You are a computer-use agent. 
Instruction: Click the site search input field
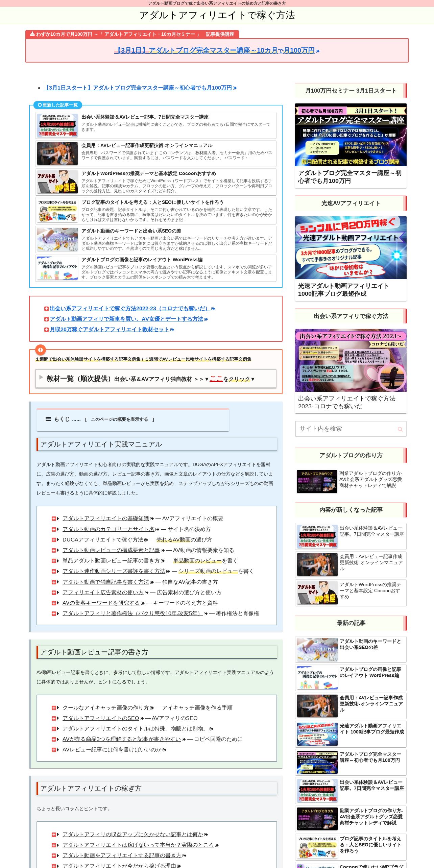[x=351, y=429]
